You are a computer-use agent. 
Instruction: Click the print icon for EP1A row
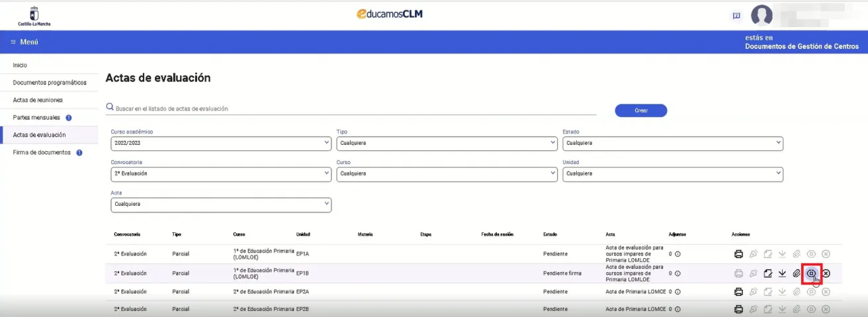738,254
